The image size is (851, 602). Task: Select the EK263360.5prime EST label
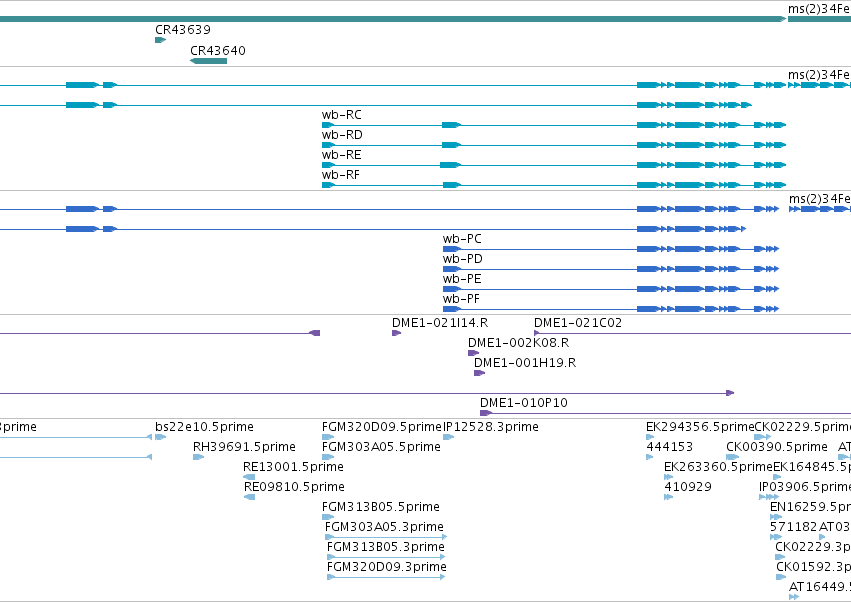click(718, 467)
